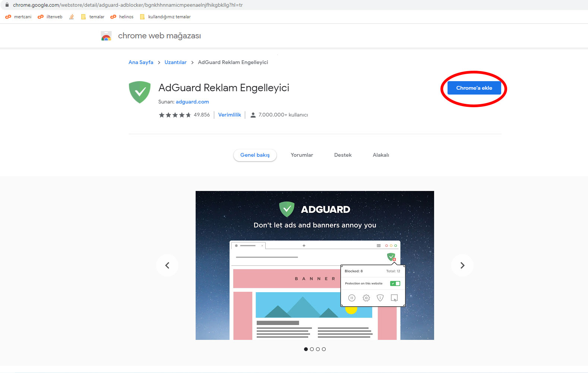Click the address bar URL
Viewport: 588px width, 373px height.
(x=128, y=5)
